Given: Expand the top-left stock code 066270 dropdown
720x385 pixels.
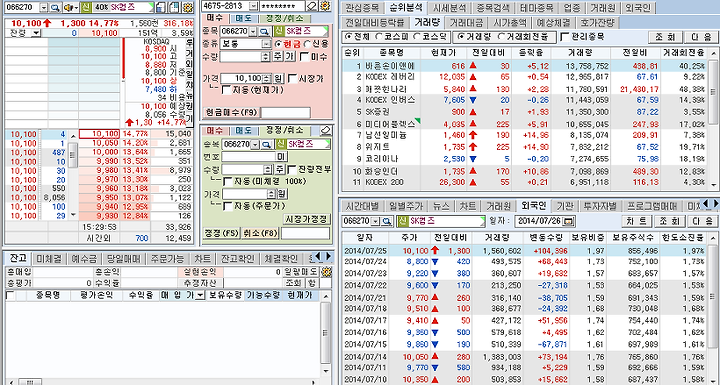Looking at the screenshot, I should pos(44,7).
